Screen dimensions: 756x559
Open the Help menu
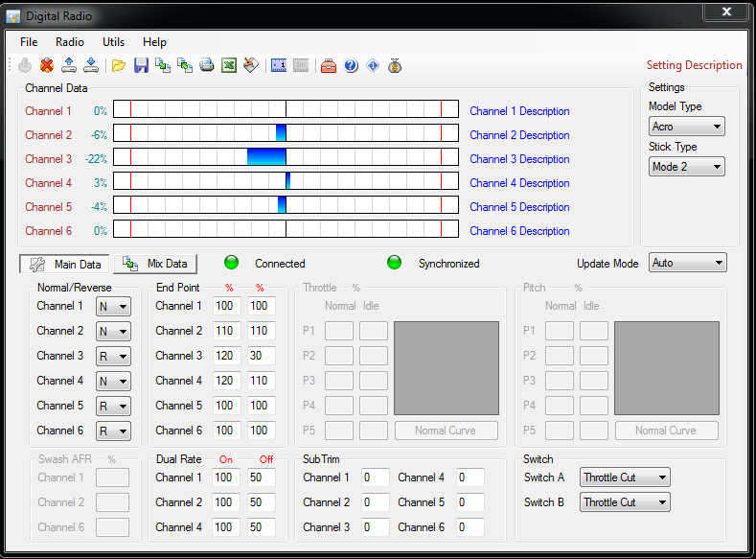[154, 42]
